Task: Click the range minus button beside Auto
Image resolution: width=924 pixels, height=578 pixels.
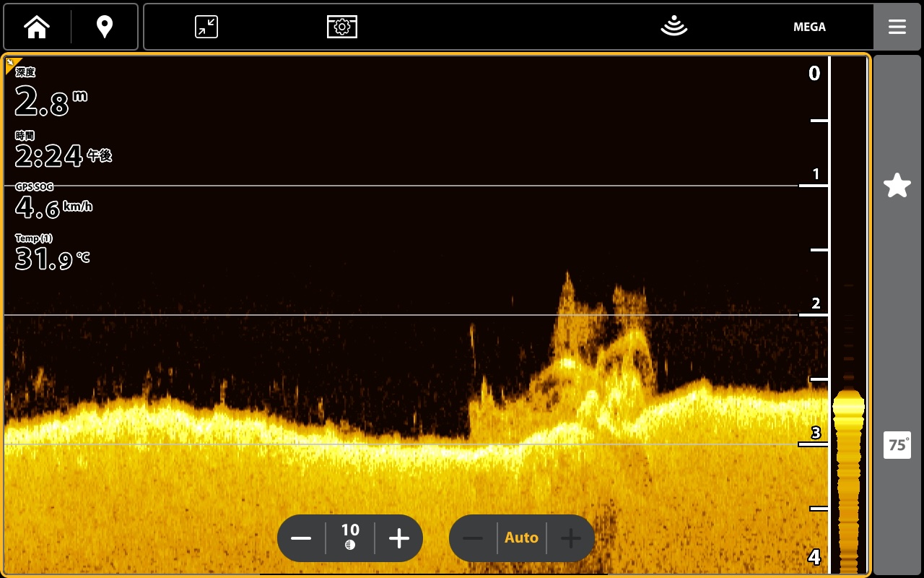Action: coord(473,538)
